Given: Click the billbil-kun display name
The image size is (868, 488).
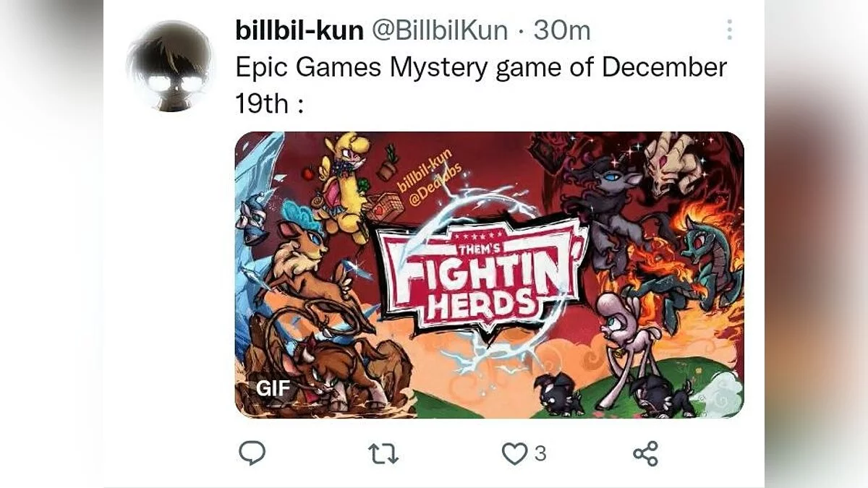Looking at the screenshot, I should click(299, 30).
